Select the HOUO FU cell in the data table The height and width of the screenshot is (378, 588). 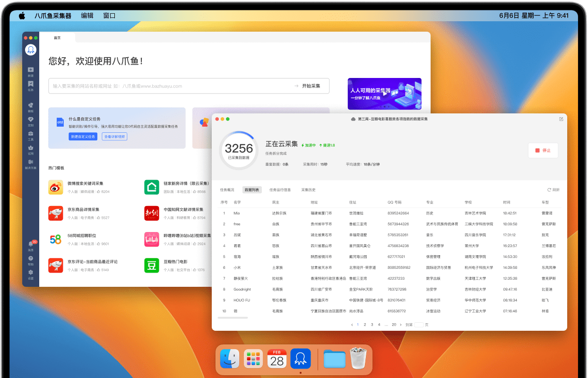pos(242,300)
